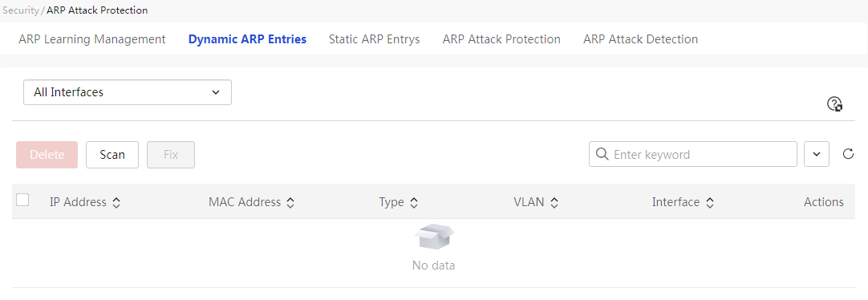This screenshot has width=868, height=300.
Task: Select the ARP Attack Detection tab
Action: (x=640, y=39)
